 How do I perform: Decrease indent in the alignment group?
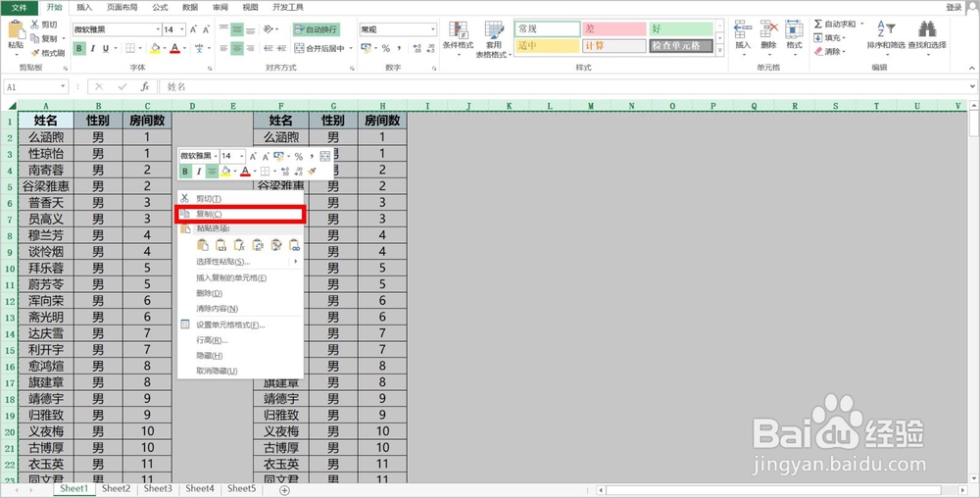point(269,48)
